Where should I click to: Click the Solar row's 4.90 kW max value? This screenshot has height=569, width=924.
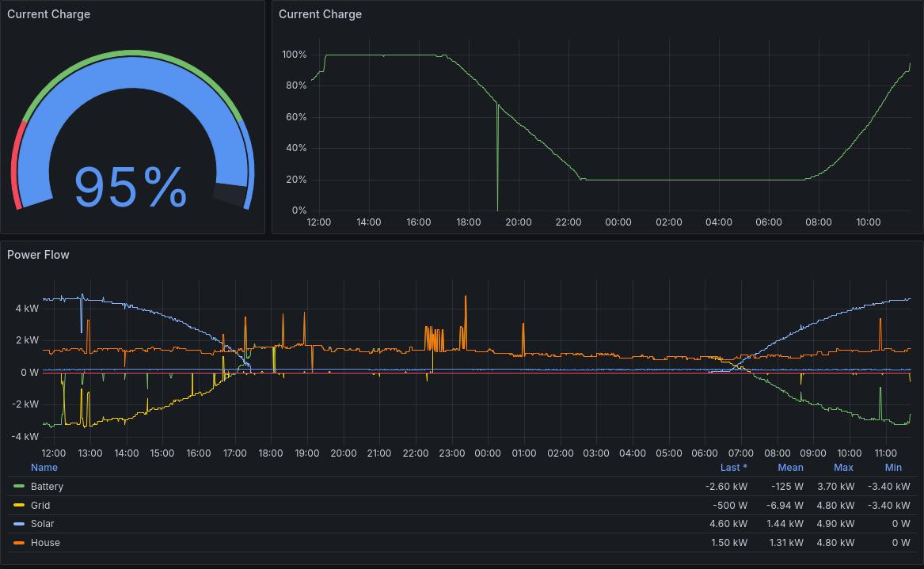(835, 524)
